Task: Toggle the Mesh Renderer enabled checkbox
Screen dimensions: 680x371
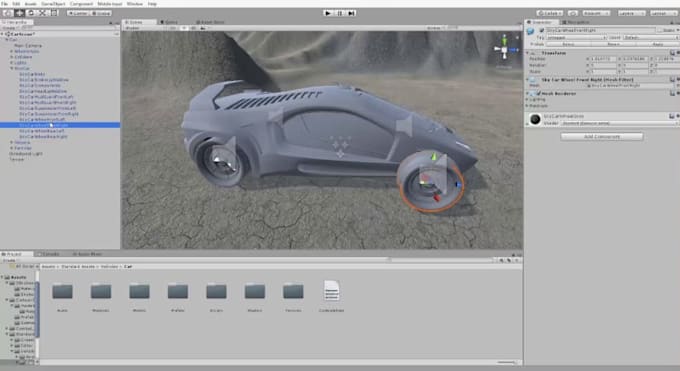Action: (538, 93)
